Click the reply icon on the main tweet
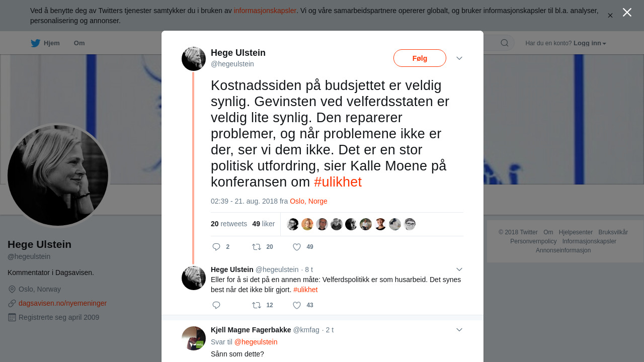 (x=216, y=247)
